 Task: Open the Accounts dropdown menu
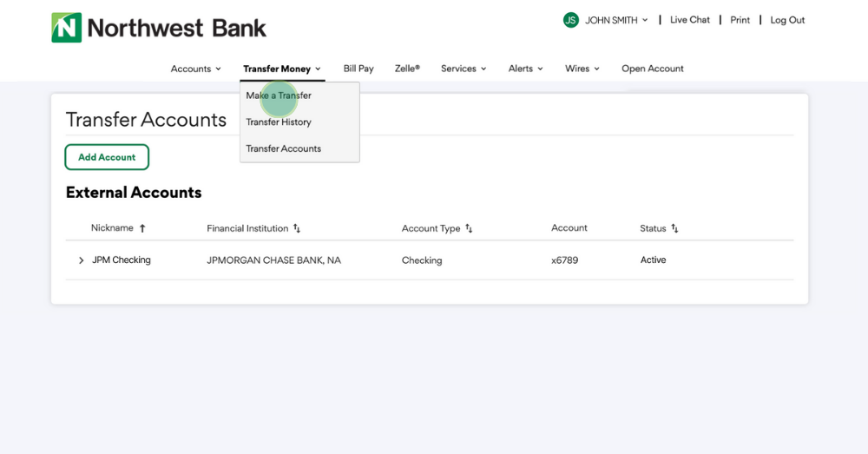tap(195, 69)
